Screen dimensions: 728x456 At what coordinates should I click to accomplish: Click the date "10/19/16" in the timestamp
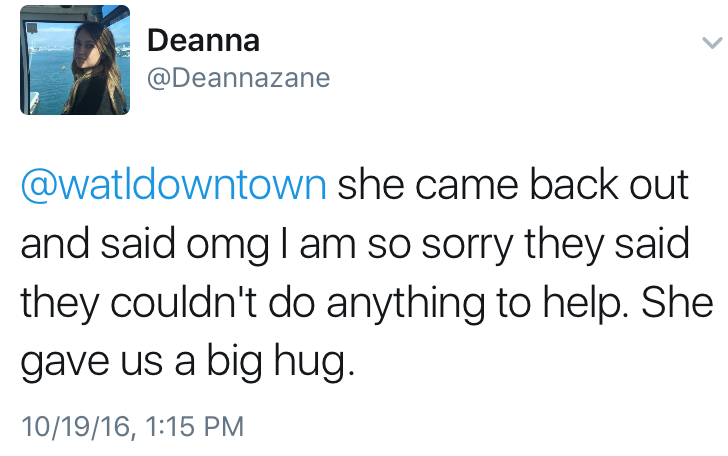[x=76, y=425]
